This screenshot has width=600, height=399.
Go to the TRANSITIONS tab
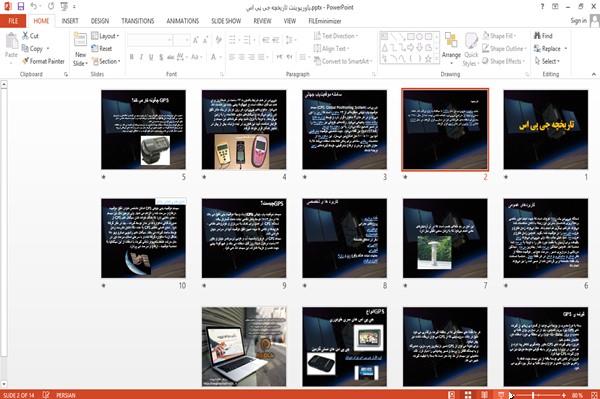point(138,21)
